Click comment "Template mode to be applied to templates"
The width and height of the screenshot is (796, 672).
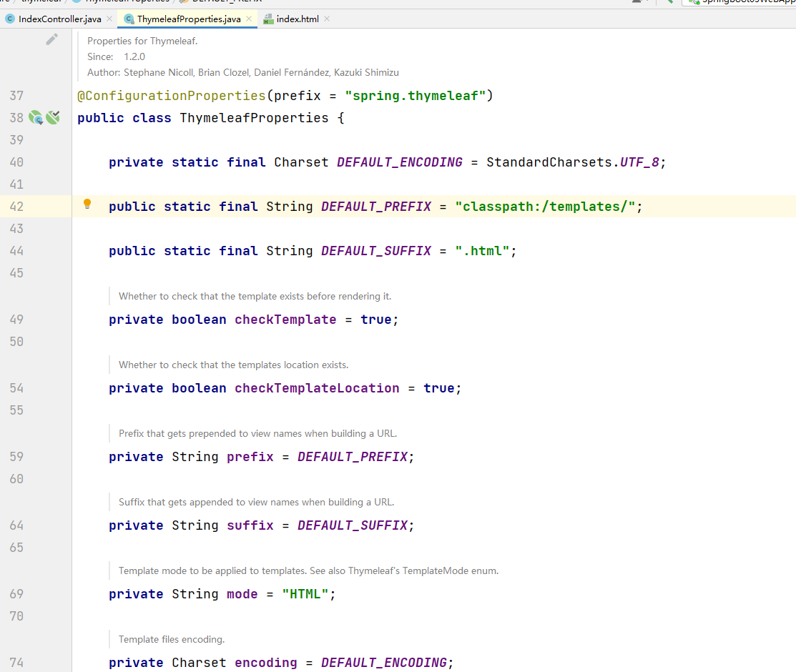tap(309, 571)
